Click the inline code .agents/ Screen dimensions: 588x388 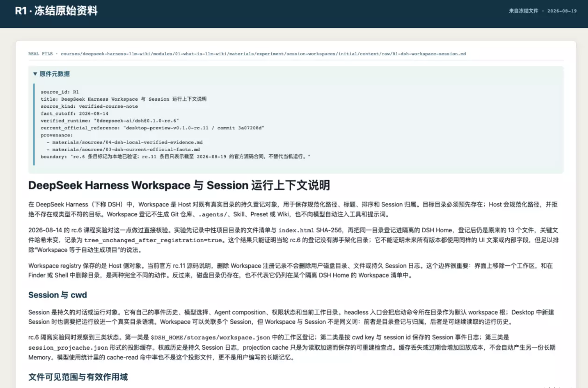(x=212, y=214)
